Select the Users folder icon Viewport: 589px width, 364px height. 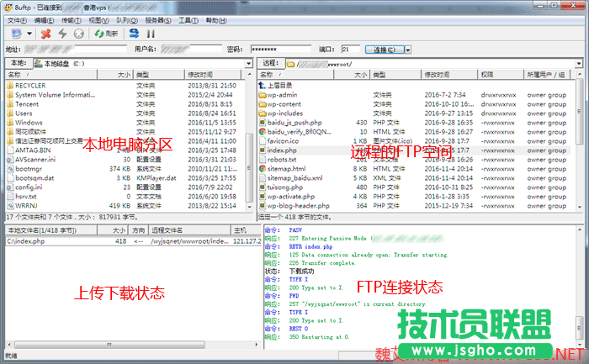[10, 113]
